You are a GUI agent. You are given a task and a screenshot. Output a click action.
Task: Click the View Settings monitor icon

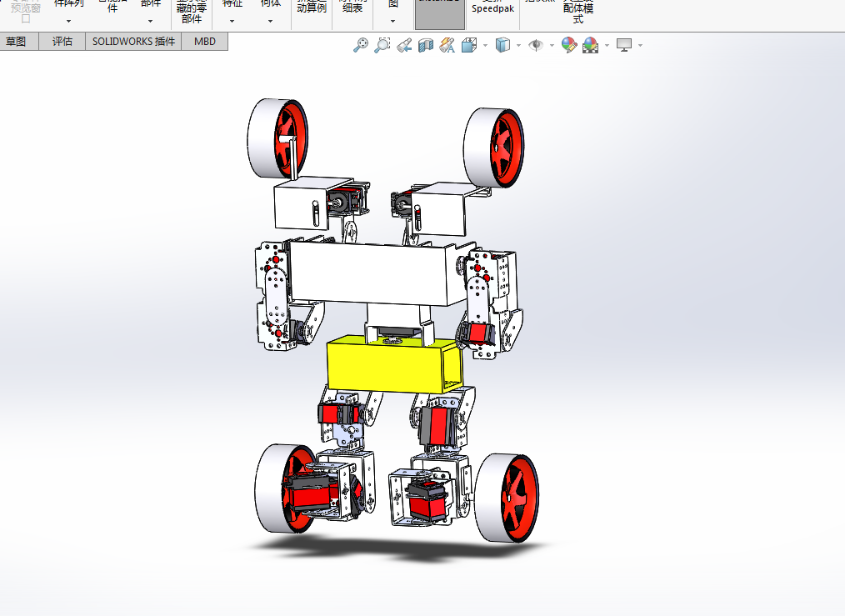[624, 45]
